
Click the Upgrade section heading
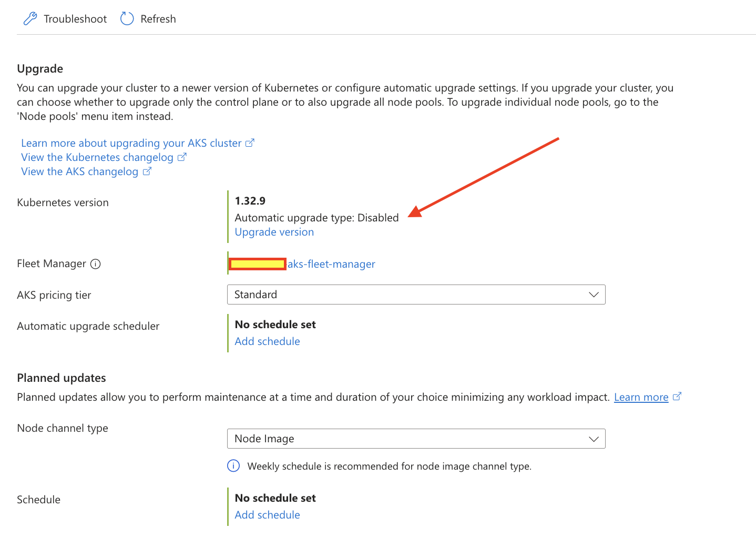[x=40, y=69]
